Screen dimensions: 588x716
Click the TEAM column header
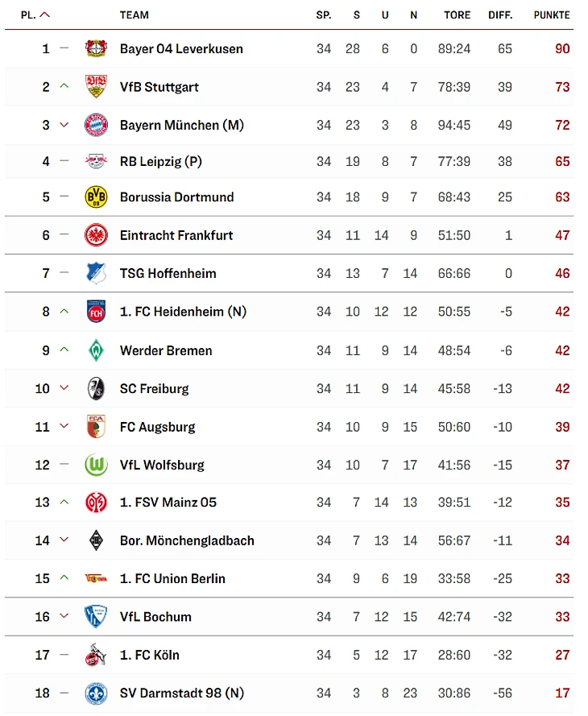coord(134,14)
